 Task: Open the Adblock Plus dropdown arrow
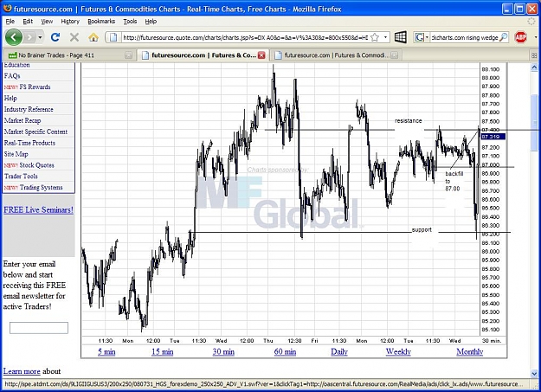(535, 37)
